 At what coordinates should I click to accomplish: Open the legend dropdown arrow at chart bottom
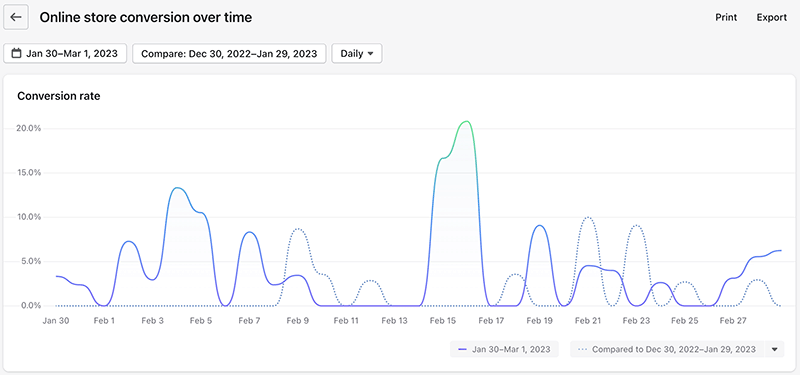[x=774, y=349]
